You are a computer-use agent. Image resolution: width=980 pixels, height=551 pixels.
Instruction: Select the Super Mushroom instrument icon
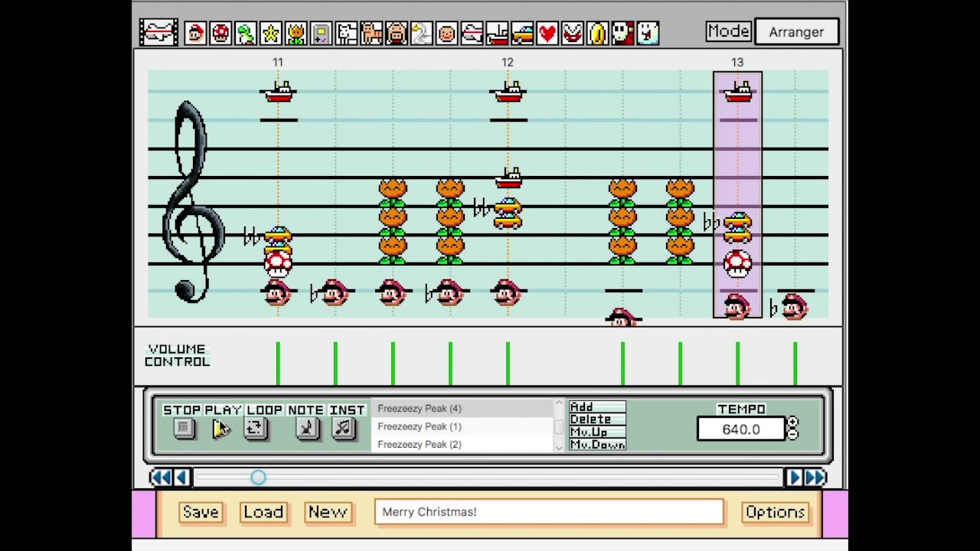[220, 33]
